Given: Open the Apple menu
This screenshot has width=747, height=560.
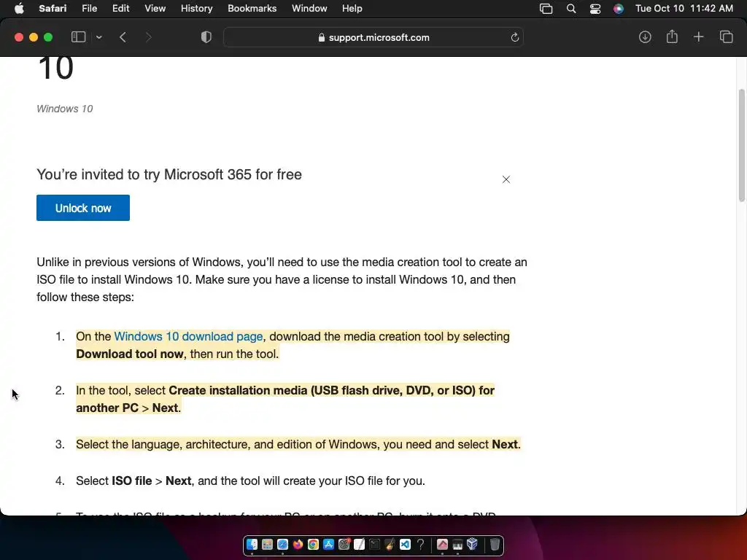Looking at the screenshot, I should (x=19, y=9).
